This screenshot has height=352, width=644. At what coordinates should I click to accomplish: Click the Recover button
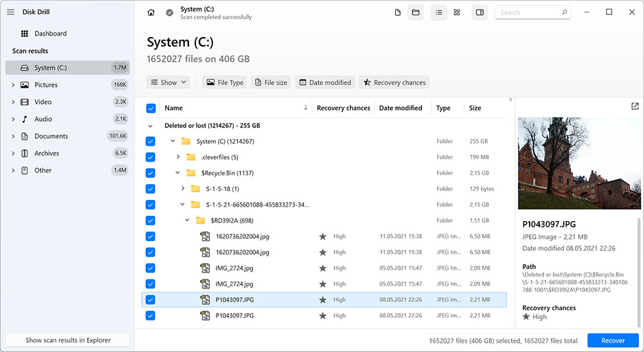[612, 340]
